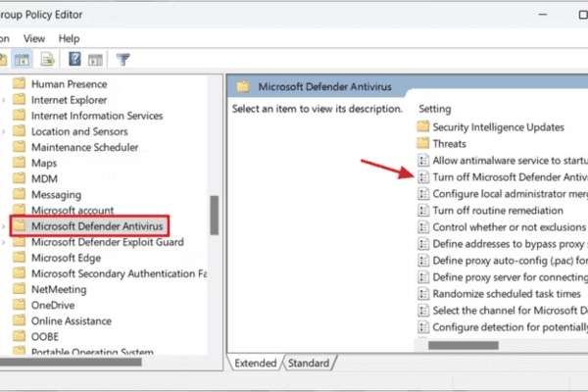588x392 pixels.
Task: Maximize the Group Policy Editor window
Action: 583,15
